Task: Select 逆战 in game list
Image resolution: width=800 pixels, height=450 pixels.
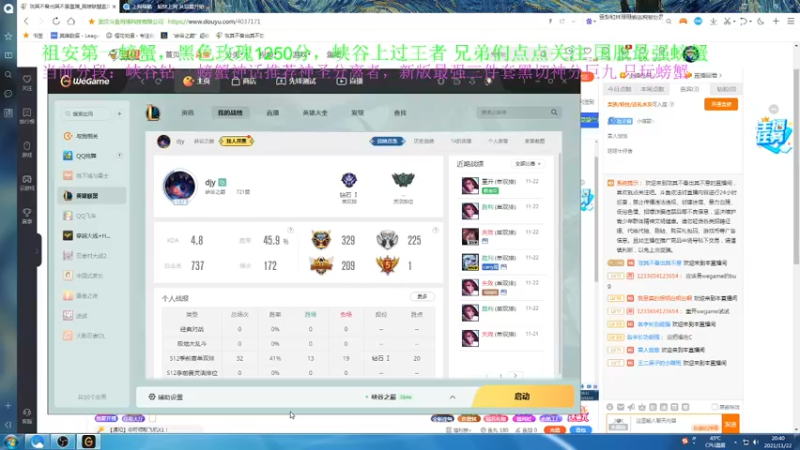Action: (92, 316)
